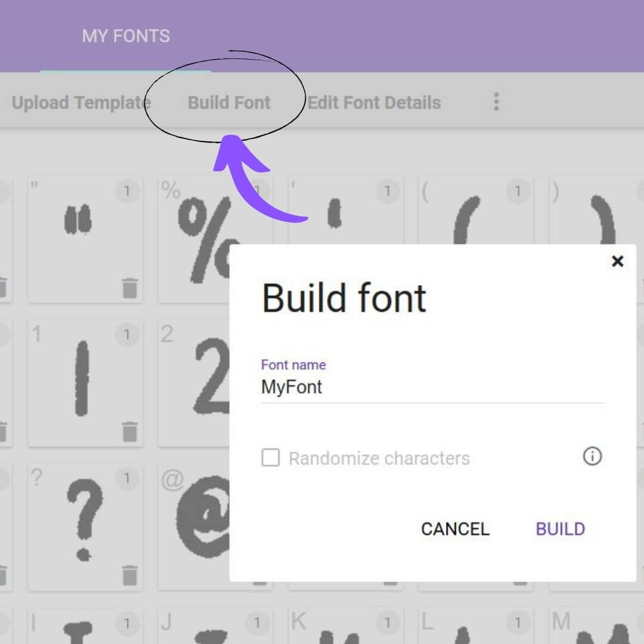Click the BUILD button to generate the font

[559, 529]
